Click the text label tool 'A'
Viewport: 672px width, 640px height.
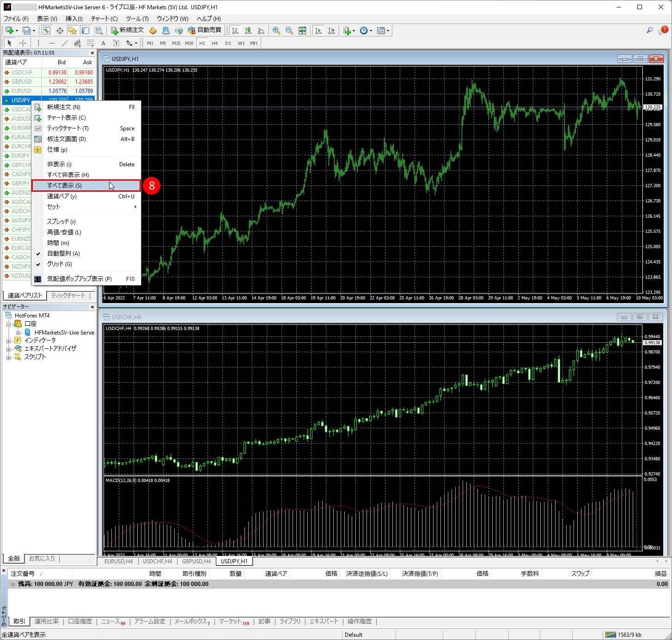click(103, 43)
